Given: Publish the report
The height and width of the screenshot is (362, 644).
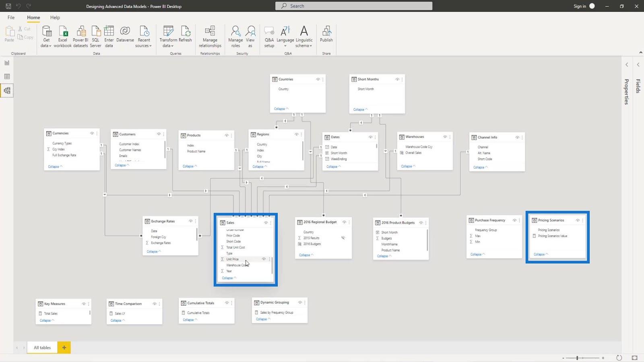Looking at the screenshot, I should coord(326,34).
